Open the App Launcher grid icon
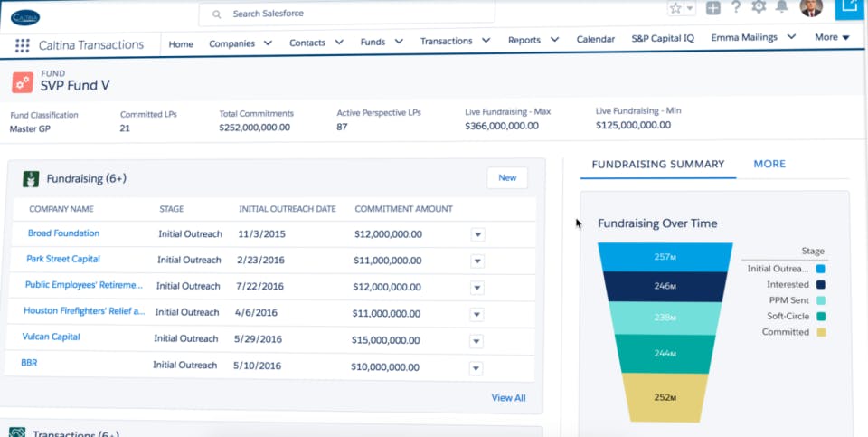The width and height of the screenshot is (868, 437). coord(22,45)
